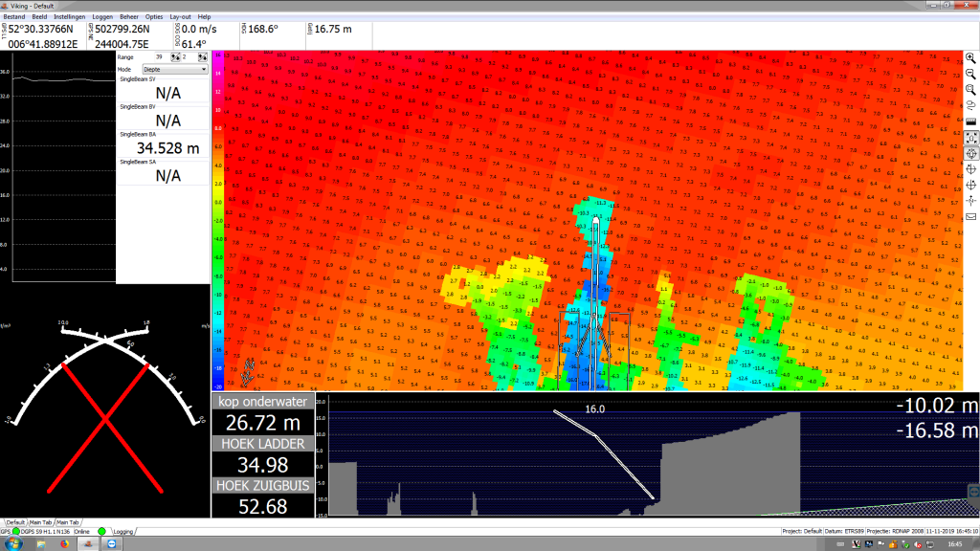Select the second Main Tab
The height and width of the screenshot is (551, 980).
click(68, 522)
